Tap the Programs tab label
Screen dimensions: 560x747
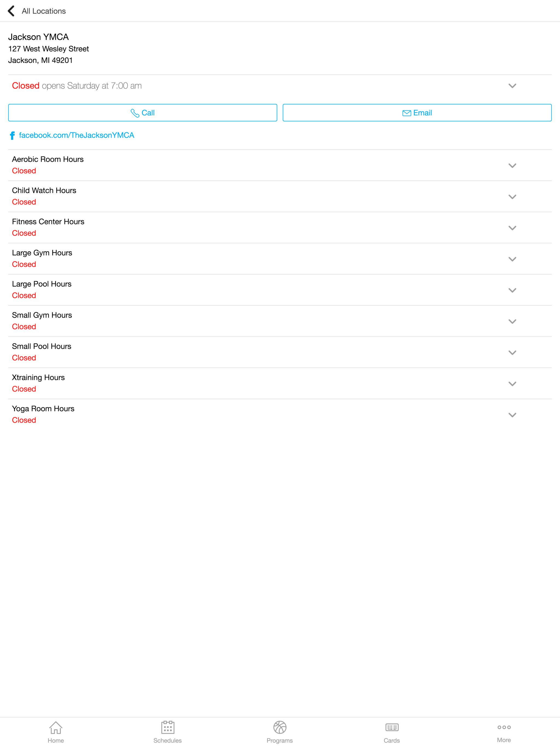tap(280, 740)
